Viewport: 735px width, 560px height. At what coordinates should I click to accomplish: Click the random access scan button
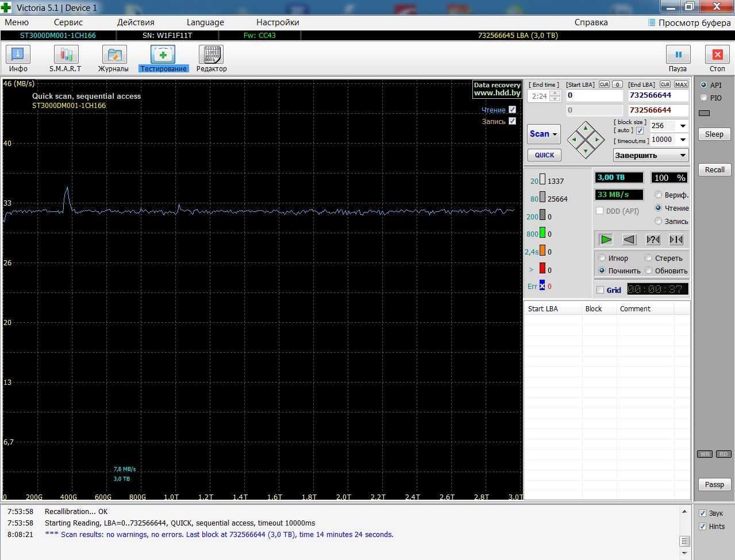653,240
